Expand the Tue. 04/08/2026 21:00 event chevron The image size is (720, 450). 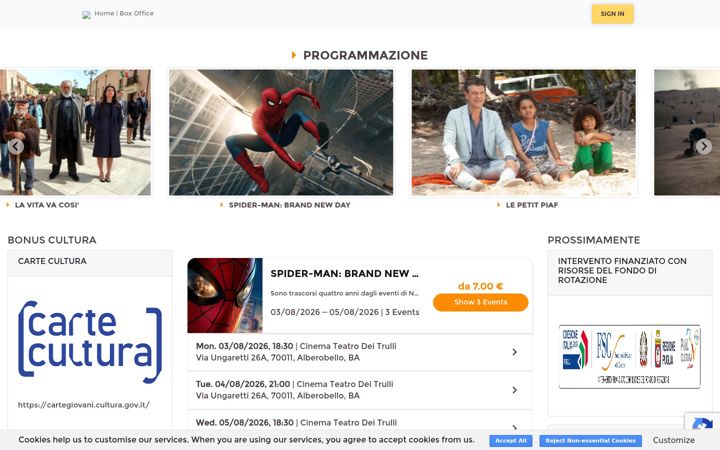click(x=514, y=390)
